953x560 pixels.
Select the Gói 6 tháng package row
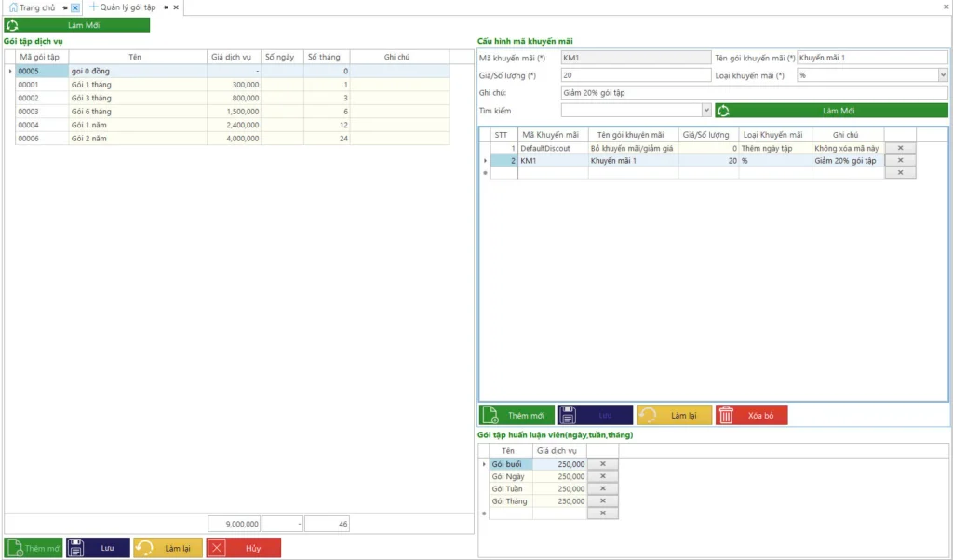click(x=232, y=111)
